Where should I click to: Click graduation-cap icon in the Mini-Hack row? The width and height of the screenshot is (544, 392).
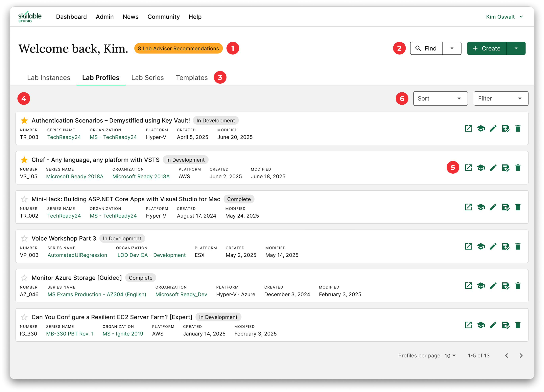click(x=481, y=207)
